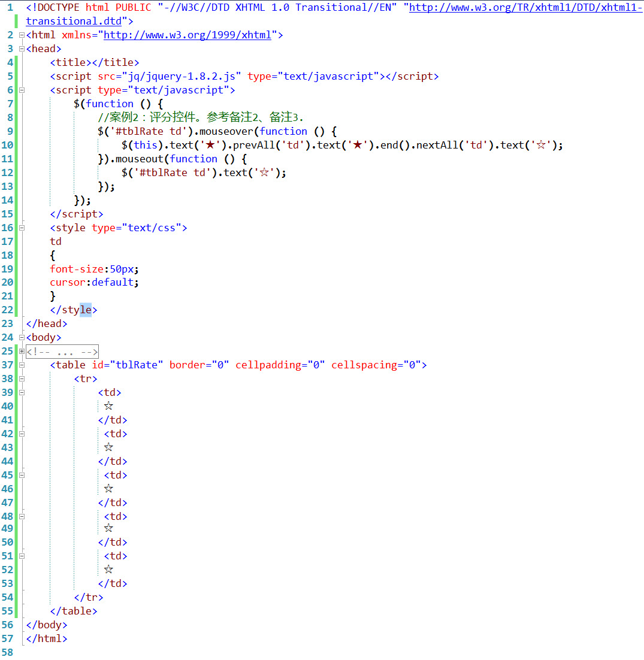This screenshot has height=660, width=644.
Task: Expand the collapsed comment on line 25
Action: [x=22, y=351]
